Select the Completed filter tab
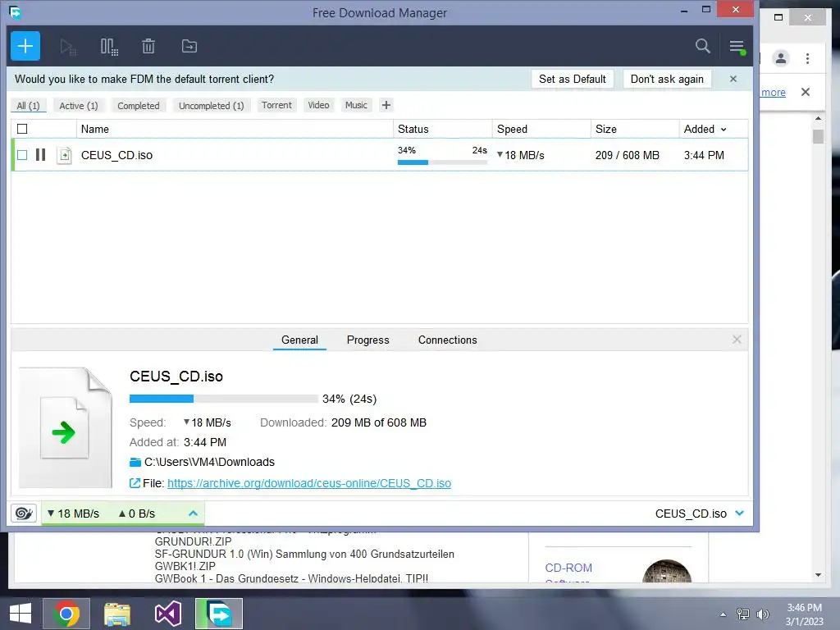840x630 pixels. [138, 106]
